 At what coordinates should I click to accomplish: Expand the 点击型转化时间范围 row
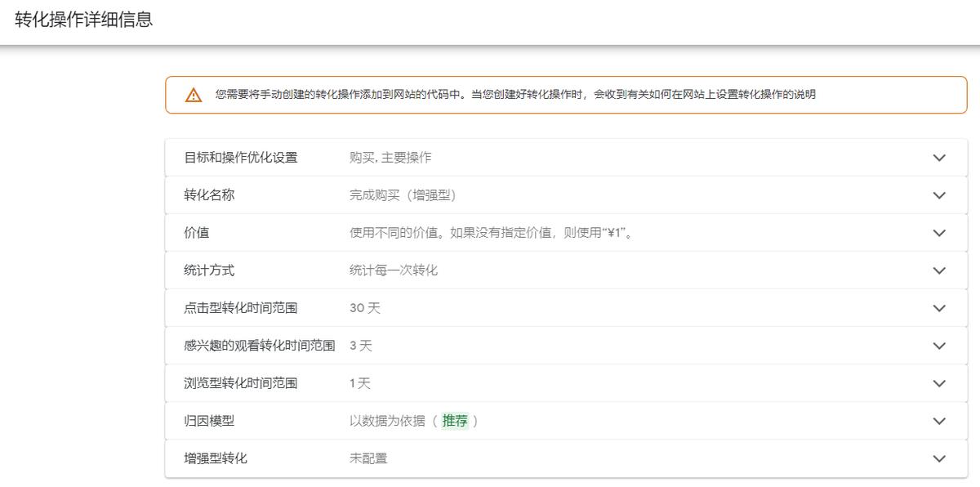coord(938,307)
